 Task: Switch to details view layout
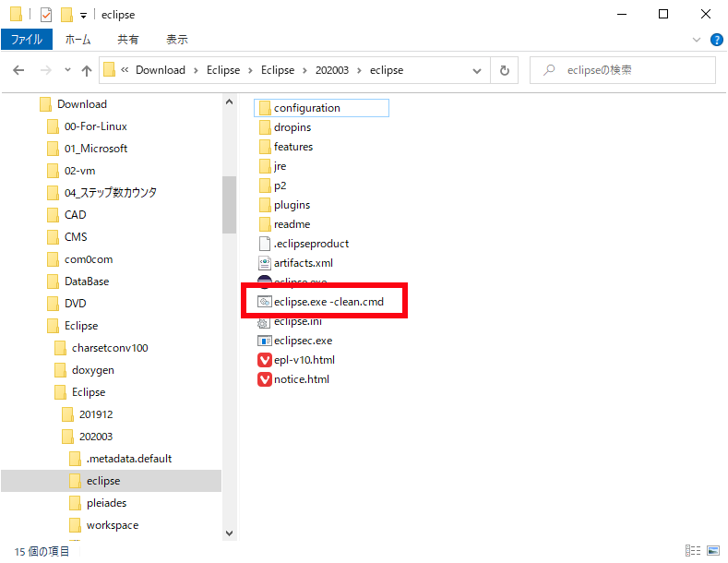pos(693,550)
